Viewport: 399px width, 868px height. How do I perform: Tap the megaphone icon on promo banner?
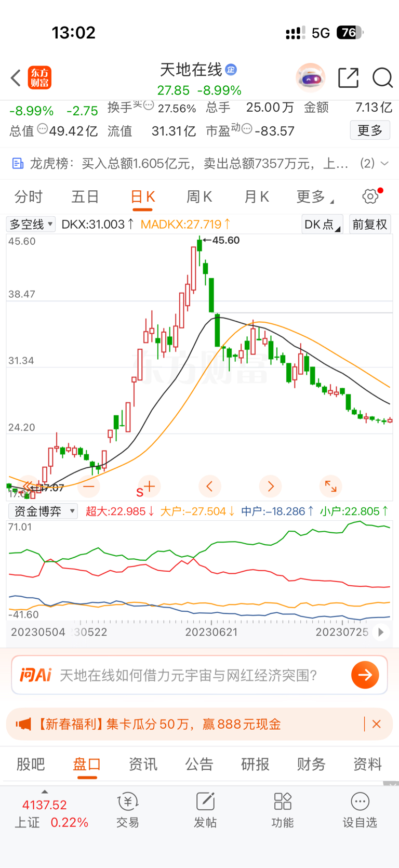(23, 724)
